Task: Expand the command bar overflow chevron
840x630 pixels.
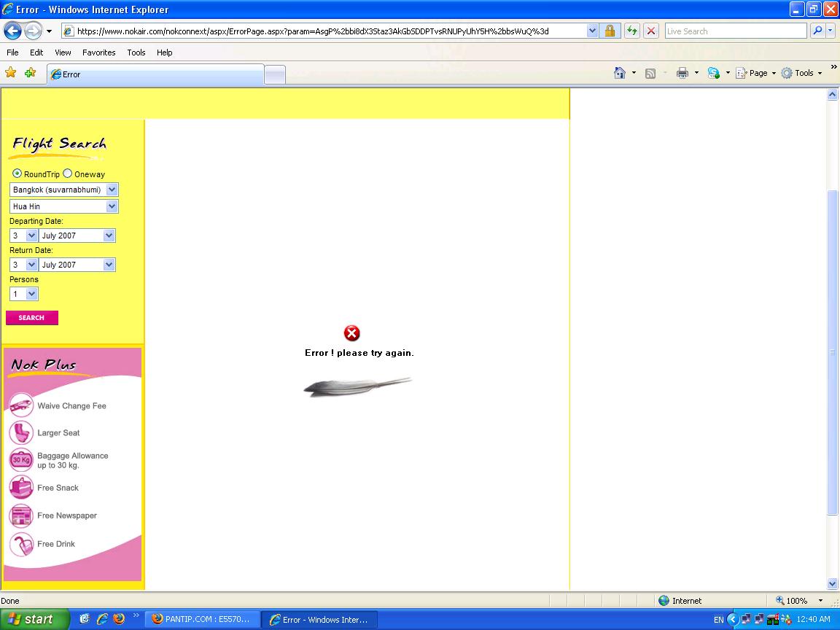Action: [833, 67]
